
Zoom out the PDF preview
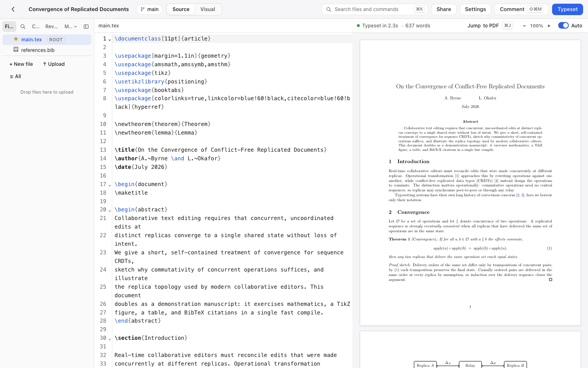[x=524, y=26]
